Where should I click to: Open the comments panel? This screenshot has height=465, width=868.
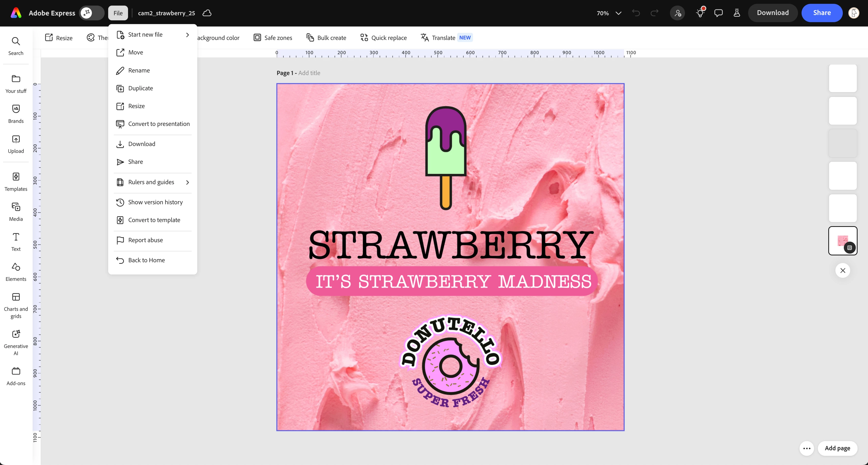click(718, 13)
